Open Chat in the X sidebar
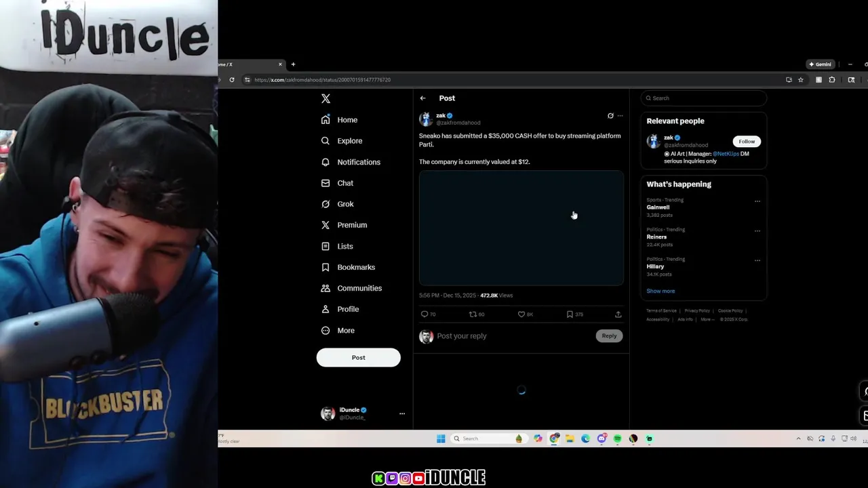 pyautogui.click(x=337, y=183)
